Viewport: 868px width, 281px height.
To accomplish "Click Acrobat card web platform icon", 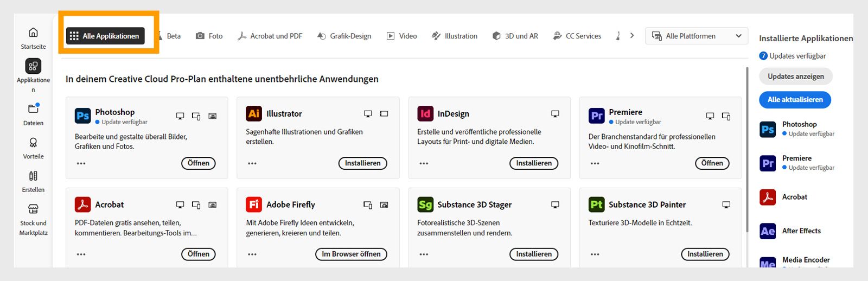I will pyautogui.click(x=213, y=205).
